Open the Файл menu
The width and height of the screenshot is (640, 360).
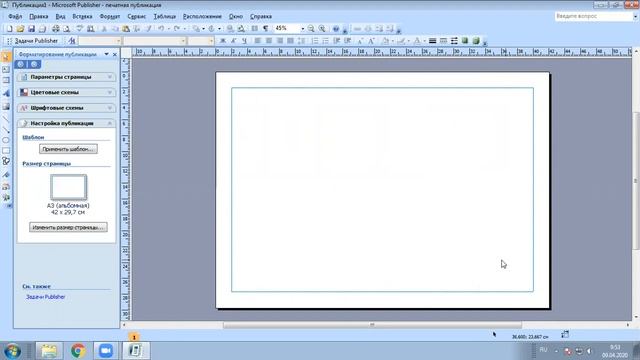tap(15, 16)
